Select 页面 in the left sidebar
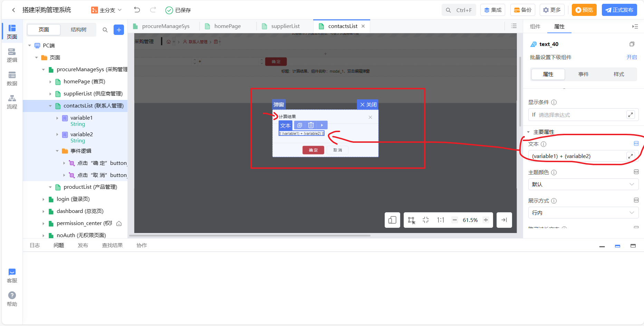The width and height of the screenshot is (644, 326). (12, 31)
